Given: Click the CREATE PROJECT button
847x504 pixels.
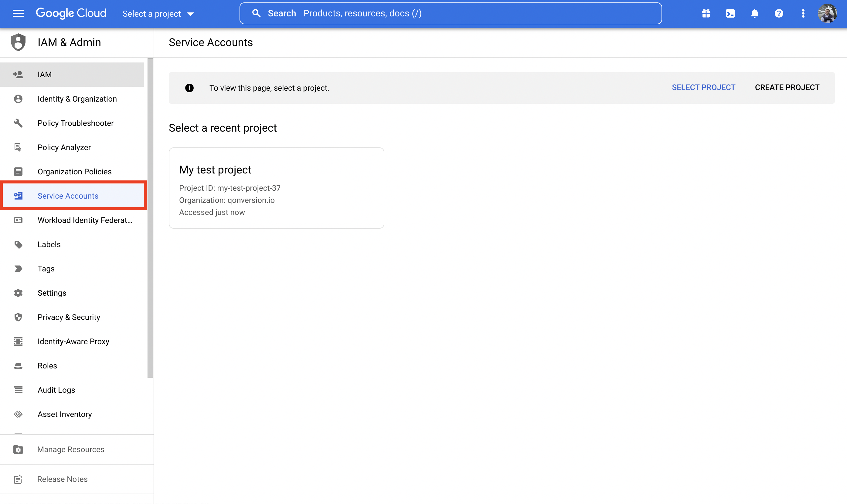Looking at the screenshot, I should [x=787, y=88].
